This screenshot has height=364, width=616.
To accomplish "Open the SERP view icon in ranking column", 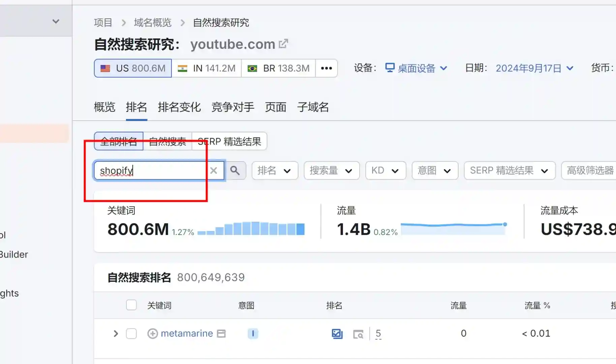I will (x=358, y=334).
